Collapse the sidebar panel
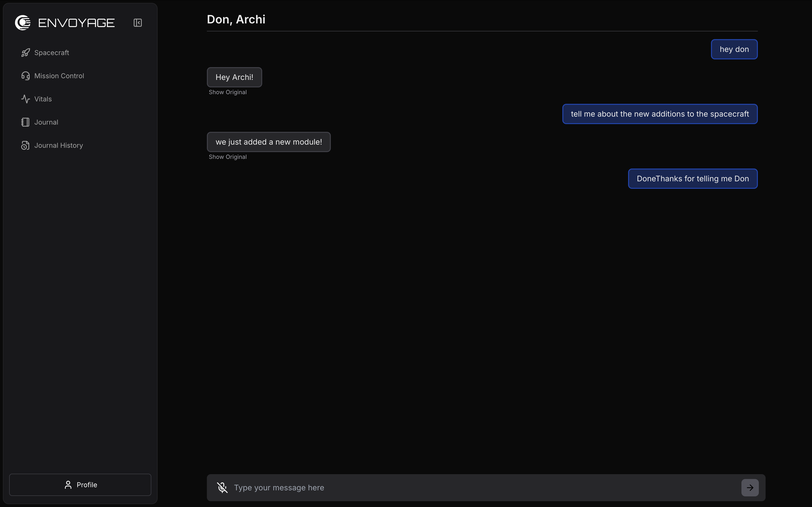Image resolution: width=812 pixels, height=507 pixels. tap(138, 23)
